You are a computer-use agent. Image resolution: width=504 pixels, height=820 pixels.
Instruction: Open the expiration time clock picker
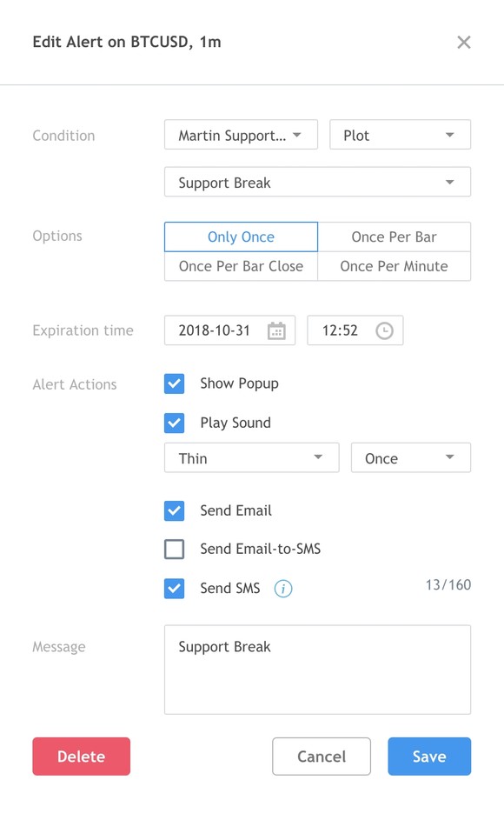click(384, 330)
